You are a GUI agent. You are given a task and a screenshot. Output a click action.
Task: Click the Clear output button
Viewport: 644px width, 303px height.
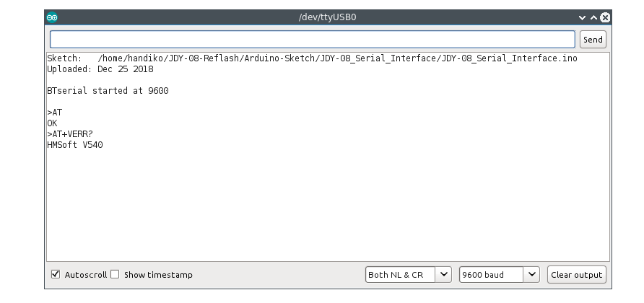coord(577,275)
